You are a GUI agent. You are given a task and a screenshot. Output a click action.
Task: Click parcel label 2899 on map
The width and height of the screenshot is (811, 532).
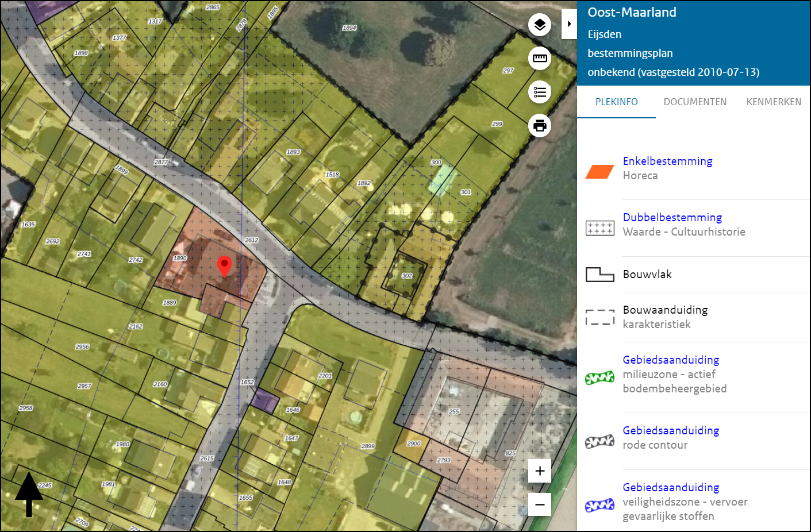pos(368,446)
